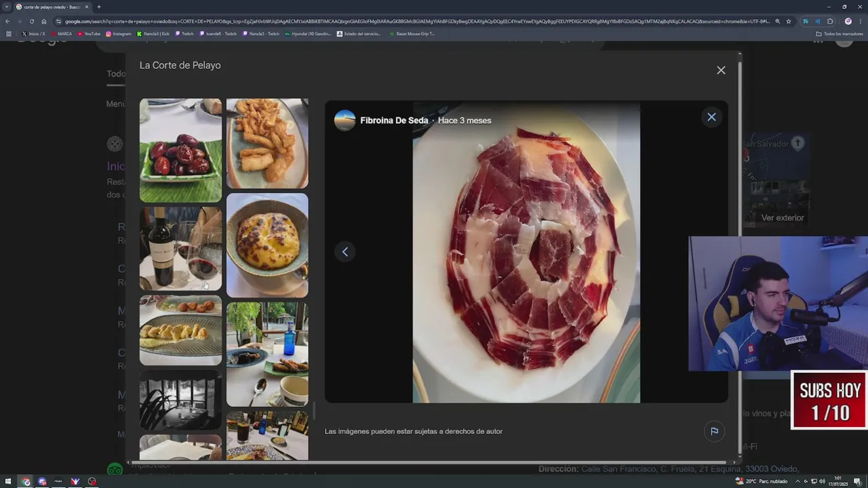
Task: Select the dark drink glass thumbnail
Action: 267,436
